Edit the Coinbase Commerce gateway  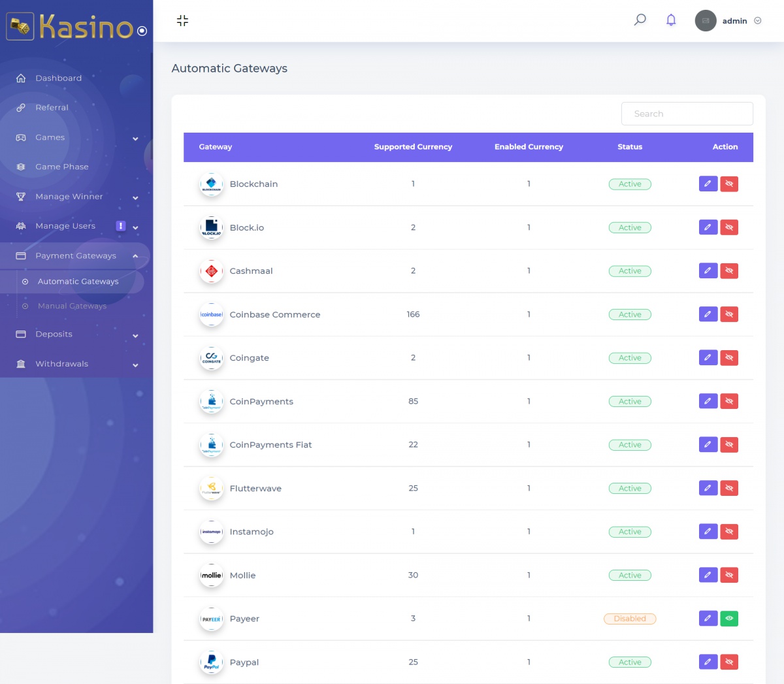coord(708,314)
